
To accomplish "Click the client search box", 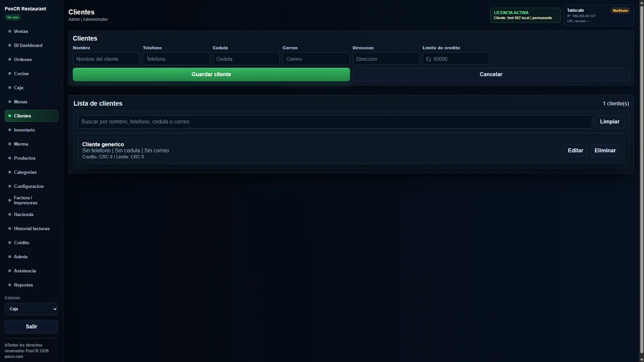I will pyautogui.click(x=335, y=122).
